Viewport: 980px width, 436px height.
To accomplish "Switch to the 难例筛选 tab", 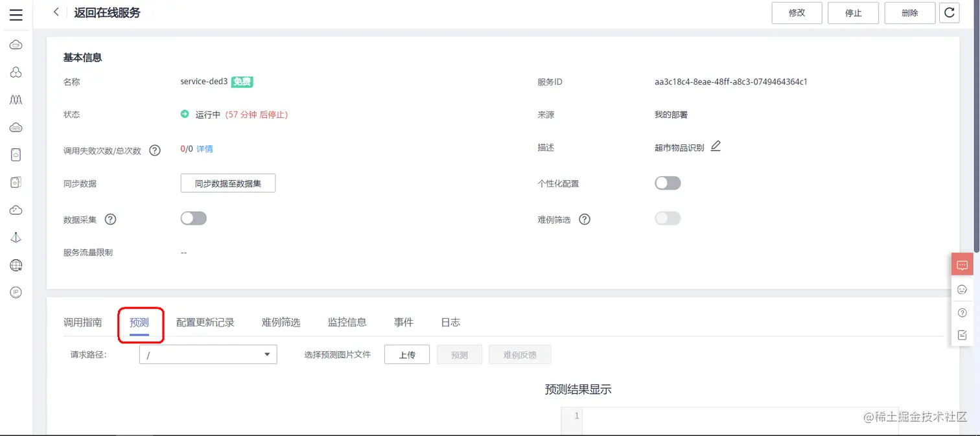I will [281, 322].
